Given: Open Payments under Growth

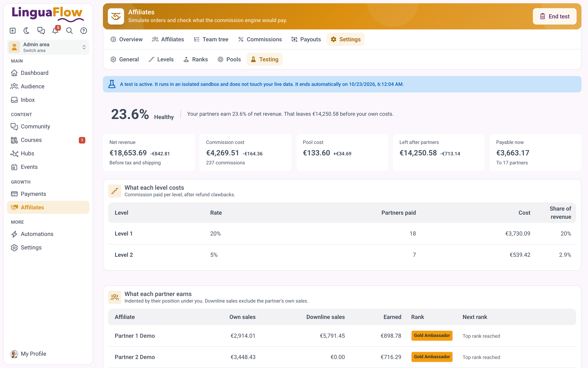Looking at the screenshot, I should click(x=48, y=194).
